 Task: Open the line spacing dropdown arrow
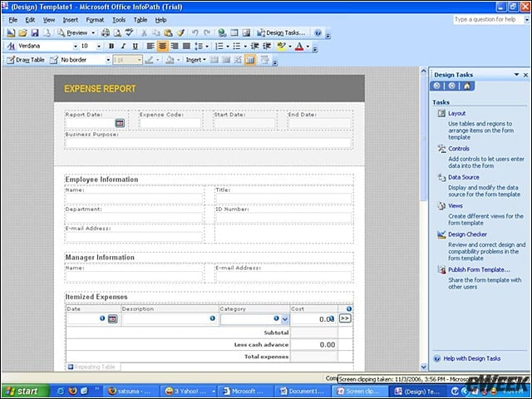207,47
